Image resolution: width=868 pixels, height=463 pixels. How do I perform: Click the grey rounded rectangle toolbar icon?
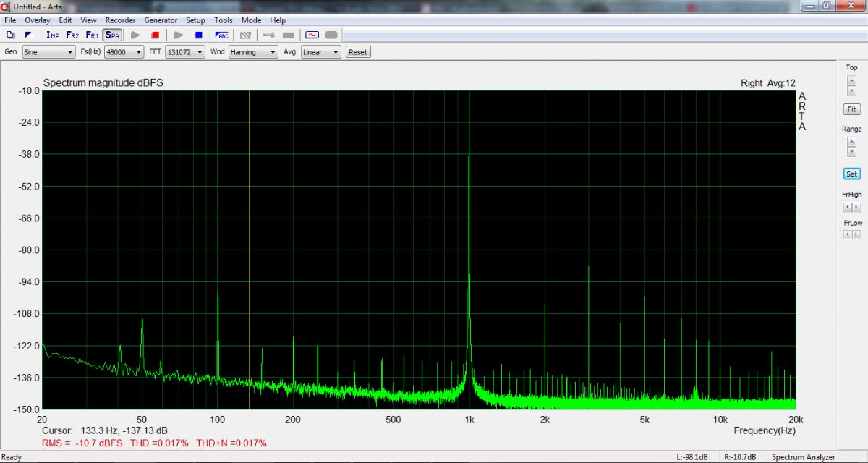331,35
